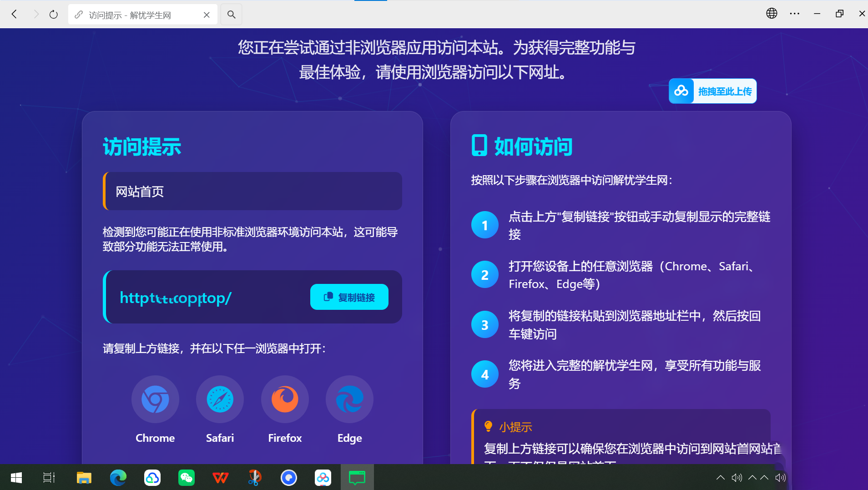The image size is (868, 490).
Task: Clear the tab title with its X button
Action: coord(207,15)
